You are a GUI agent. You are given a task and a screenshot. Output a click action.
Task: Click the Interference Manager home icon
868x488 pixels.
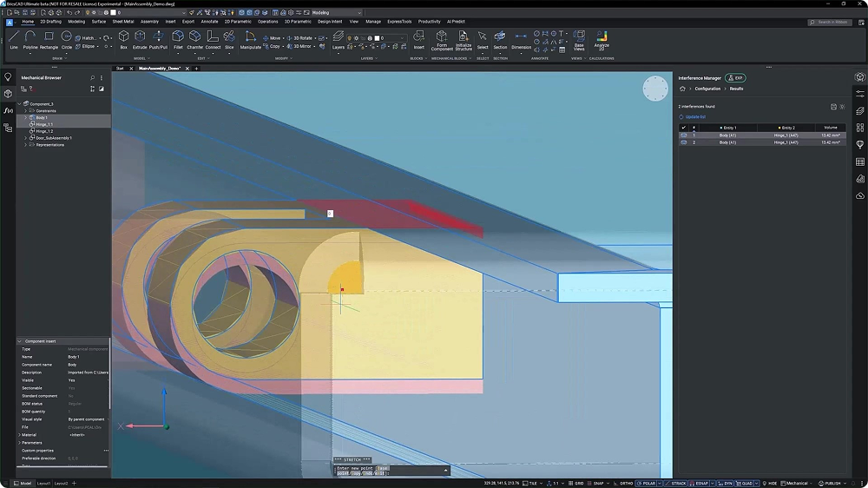682,89
